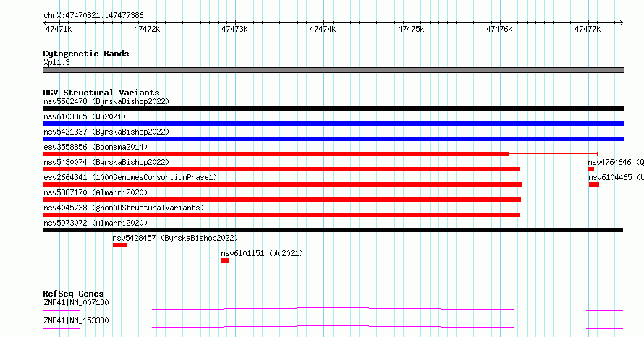
Task: Click the nsv5421337 blue variant bar
Action: coord(333,139)
